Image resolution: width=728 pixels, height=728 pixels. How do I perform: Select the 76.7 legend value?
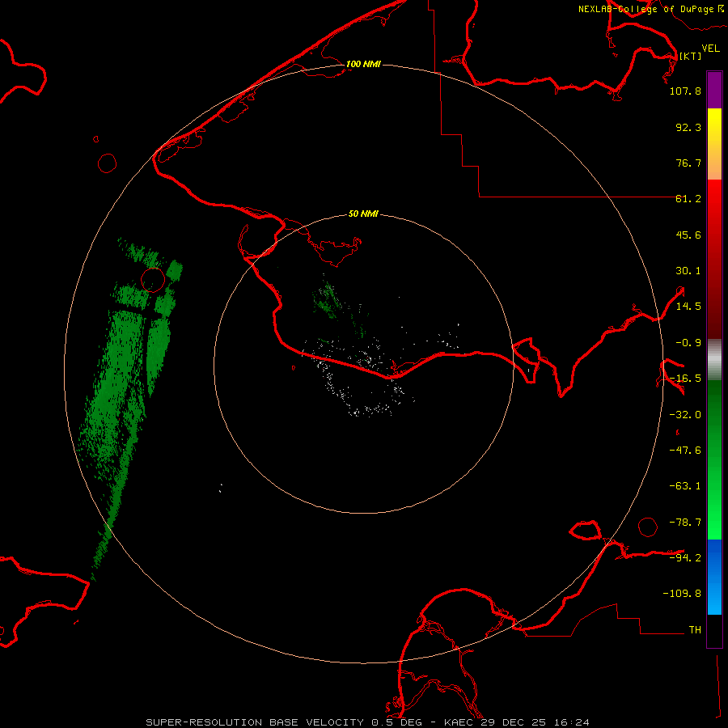688,163
